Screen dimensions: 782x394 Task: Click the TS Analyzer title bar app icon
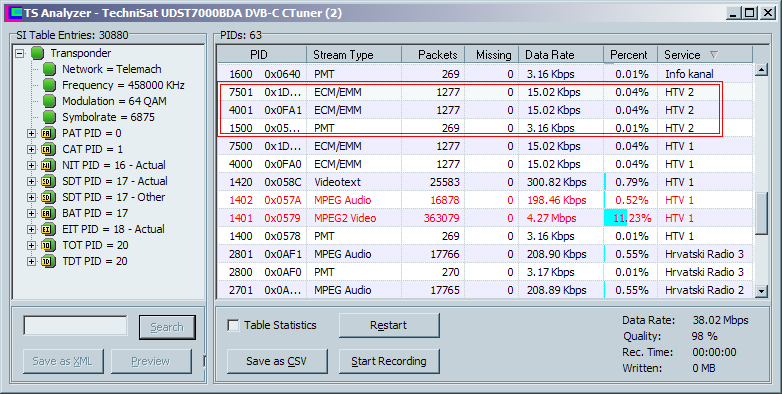[x=15, y=13]
